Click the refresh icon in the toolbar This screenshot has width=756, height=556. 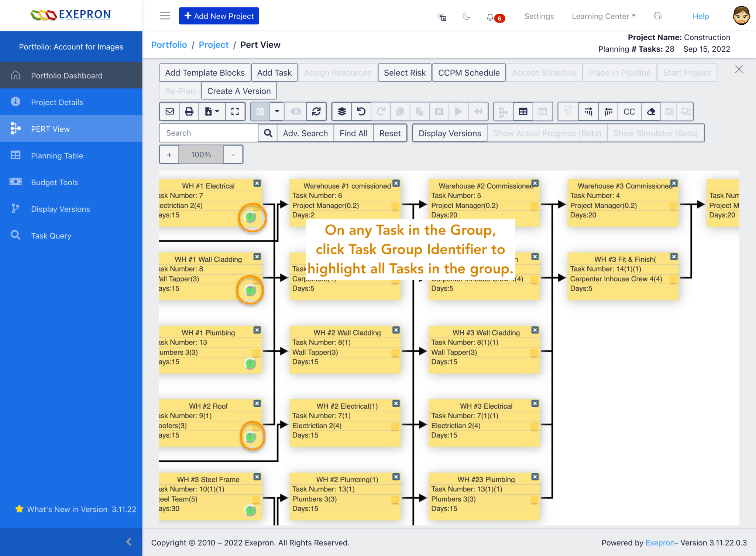tap(317, 111)
